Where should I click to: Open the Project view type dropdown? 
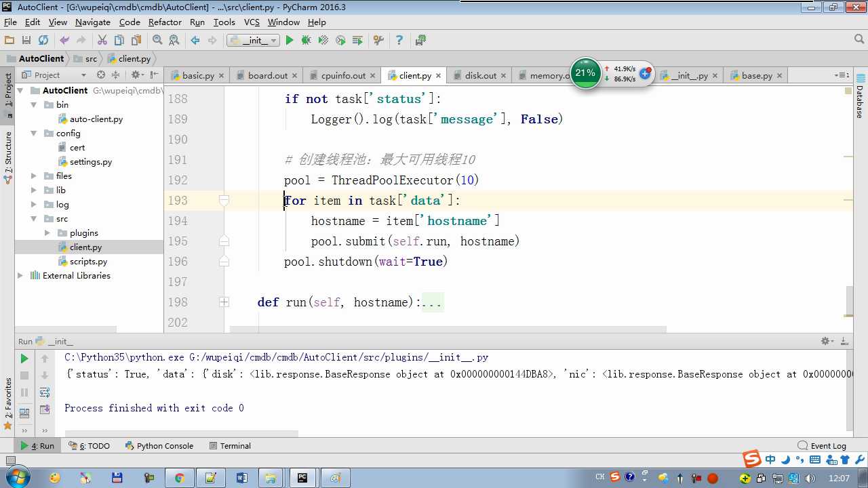(54, 75)
